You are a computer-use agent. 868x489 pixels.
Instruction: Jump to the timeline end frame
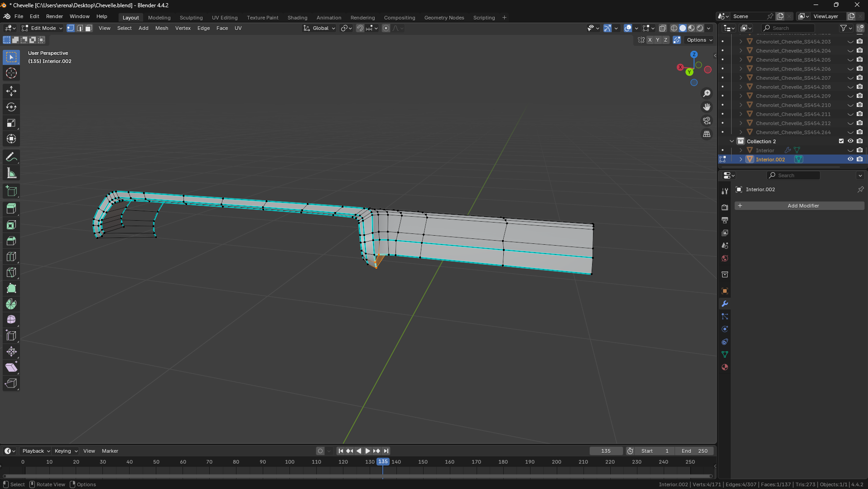[386, 451]
